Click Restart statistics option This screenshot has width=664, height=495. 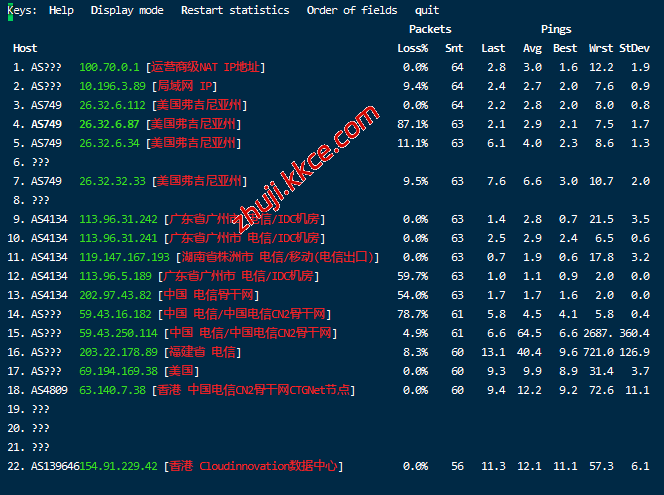point(235,10)
